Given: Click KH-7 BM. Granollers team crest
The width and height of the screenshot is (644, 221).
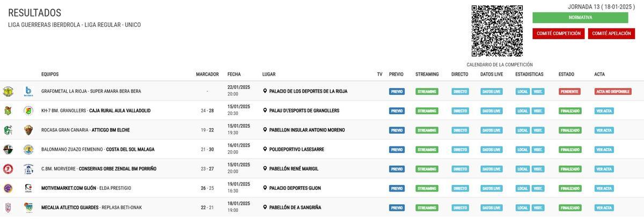Looking at the screenshot, I should click(x=8, y=111).
